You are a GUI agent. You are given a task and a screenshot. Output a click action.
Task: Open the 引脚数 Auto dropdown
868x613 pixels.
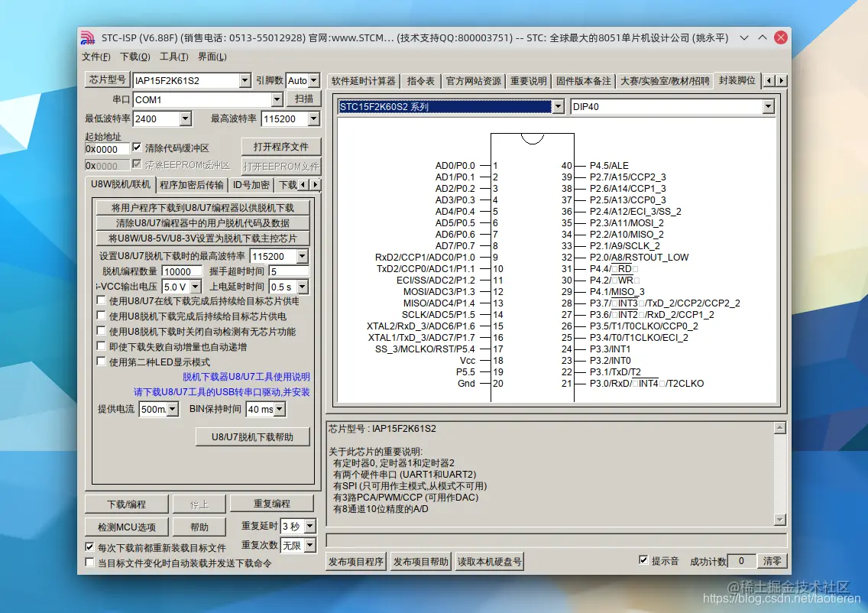click(314, 80)
